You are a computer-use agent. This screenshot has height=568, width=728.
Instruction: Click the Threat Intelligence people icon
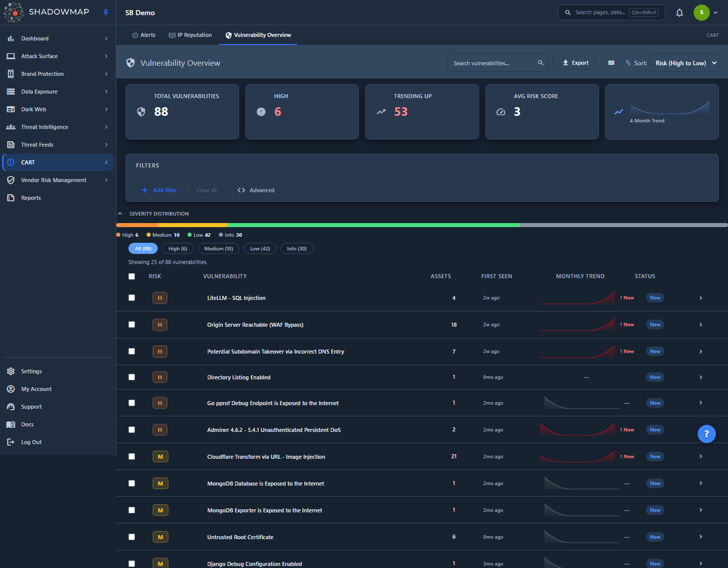tap(11, 127)
